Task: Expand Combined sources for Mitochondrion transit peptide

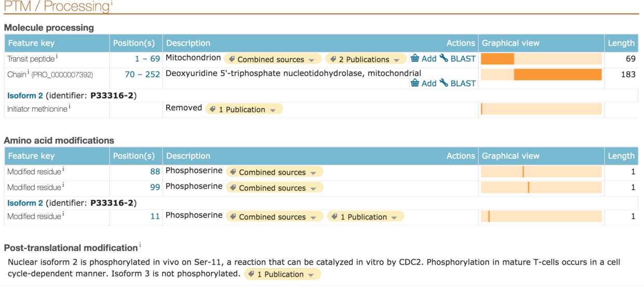Action: tap(273, 59)
